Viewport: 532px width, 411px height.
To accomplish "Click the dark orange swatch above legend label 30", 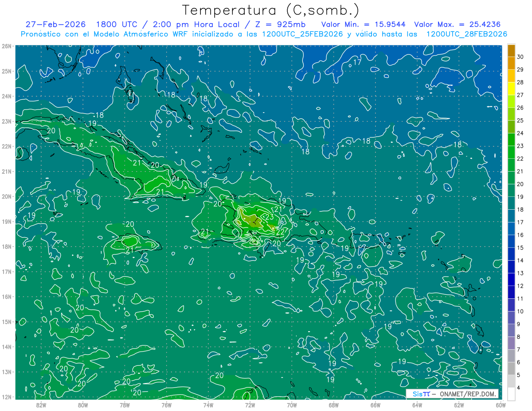I will [x=511, y=51].
